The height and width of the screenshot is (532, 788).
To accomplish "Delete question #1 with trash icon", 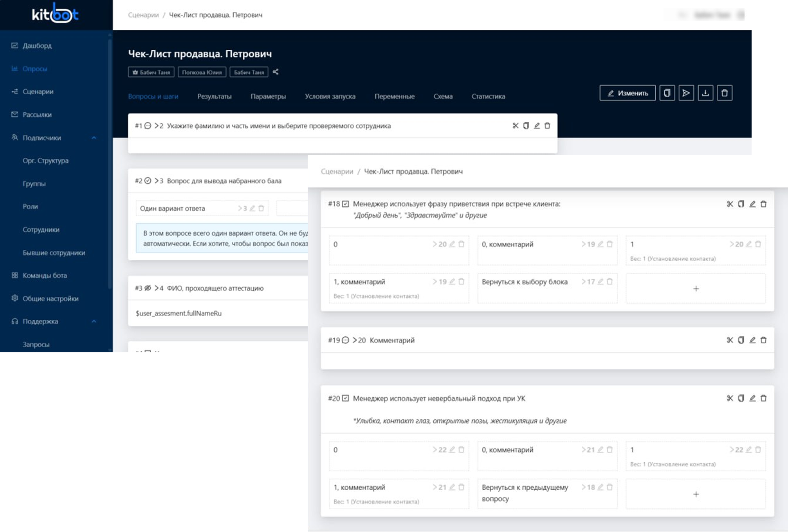I will click(547, 126).
